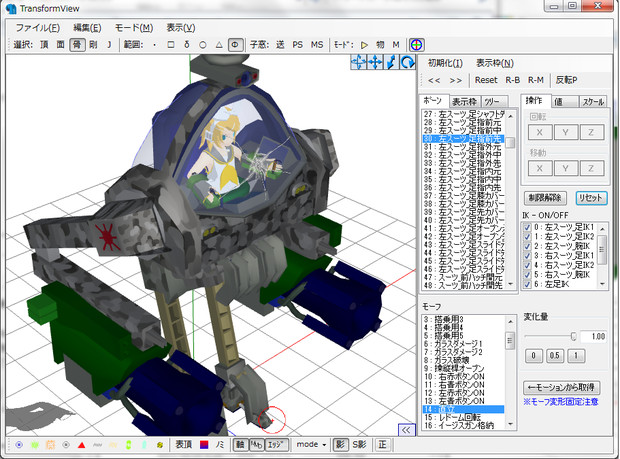Start playback with the yellow triangle mode icon
Viewport: 620px width, 459px height.
pos(364,45)
